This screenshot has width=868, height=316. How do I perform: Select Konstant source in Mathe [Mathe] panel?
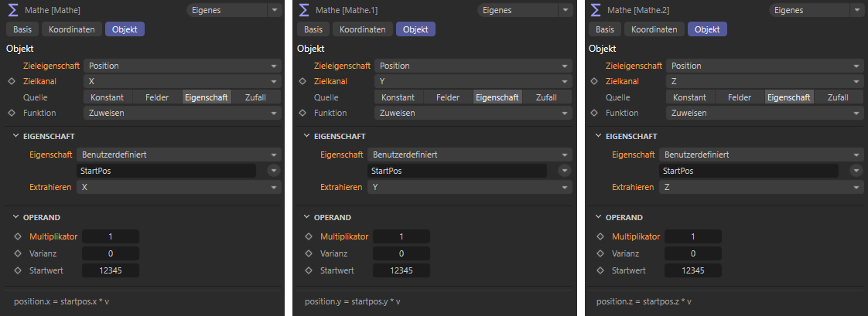(108, 97)
